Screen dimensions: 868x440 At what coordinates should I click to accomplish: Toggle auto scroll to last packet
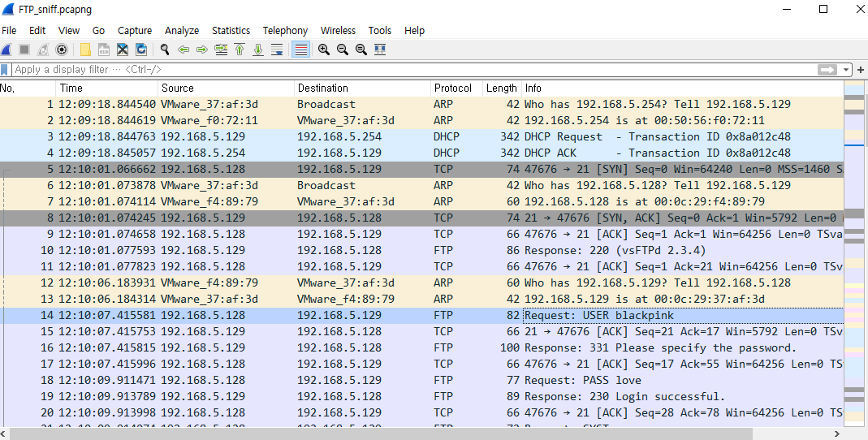277,50
